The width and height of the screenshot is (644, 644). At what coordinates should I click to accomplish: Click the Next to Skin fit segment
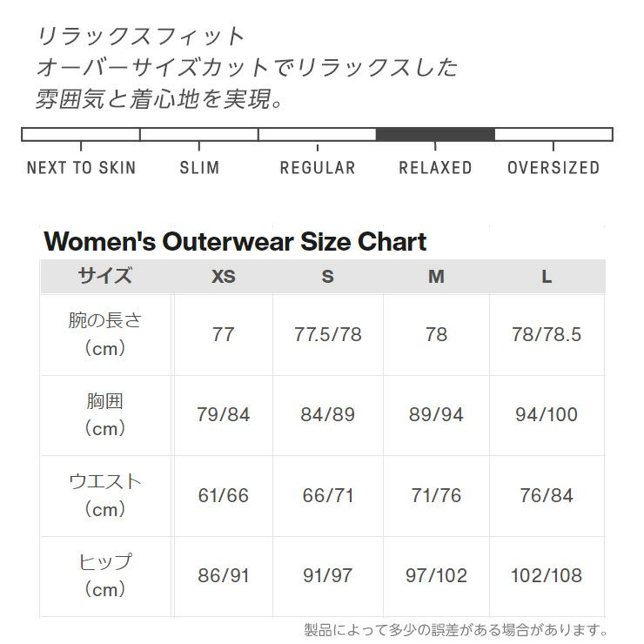pyautogui.click(x=81, y=134)
